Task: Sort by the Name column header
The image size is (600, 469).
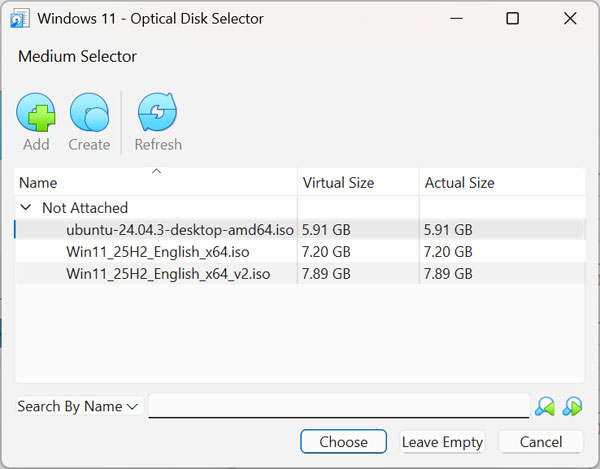Action: tap(156, 182)
